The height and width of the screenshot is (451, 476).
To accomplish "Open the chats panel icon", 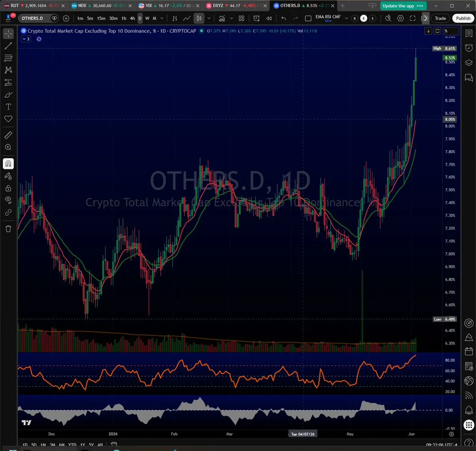I will coord(469,77).
